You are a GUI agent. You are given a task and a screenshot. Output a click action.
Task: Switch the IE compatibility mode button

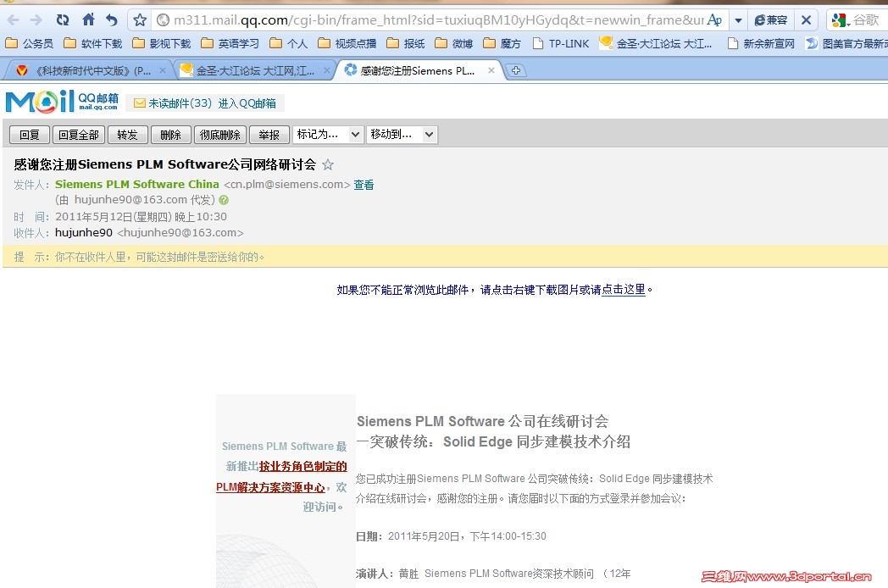pyautogui.click(x=771, y=20)
